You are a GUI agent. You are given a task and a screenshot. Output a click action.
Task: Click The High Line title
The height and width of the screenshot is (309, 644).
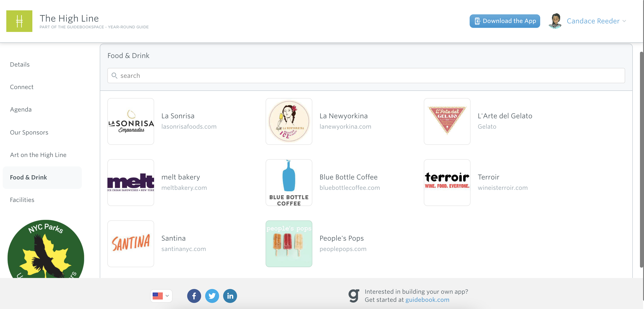[69, 18]
